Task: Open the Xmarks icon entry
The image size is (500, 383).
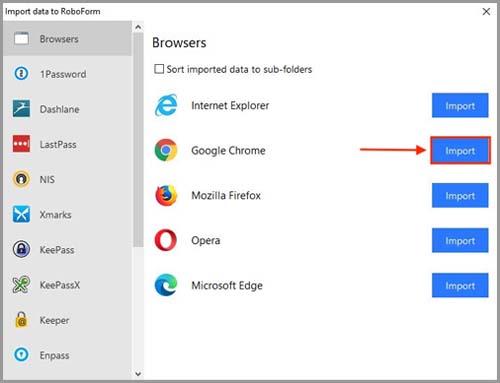Action: point(21,214)
